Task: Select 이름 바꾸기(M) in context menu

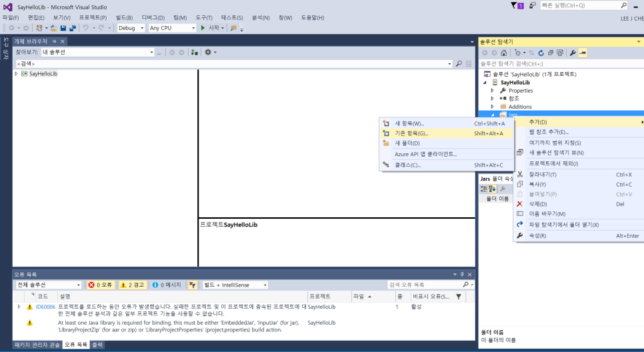Action: pos(579,214)
